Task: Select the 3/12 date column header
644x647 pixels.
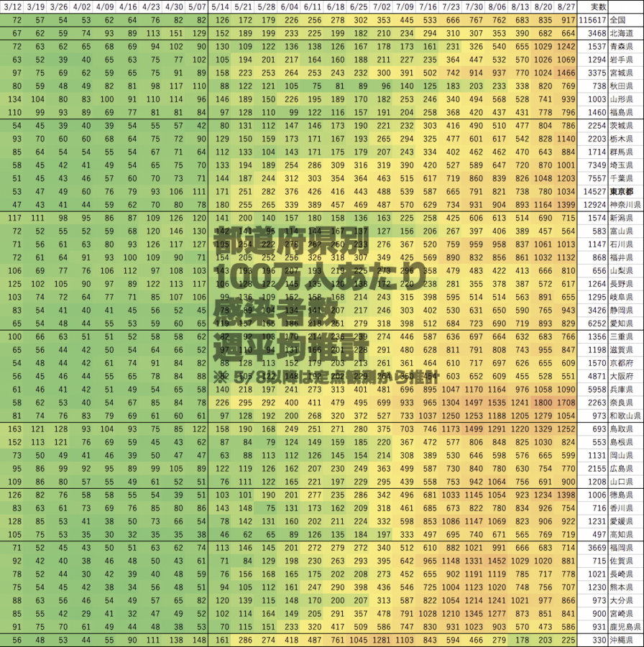Action: pos(13,7)
